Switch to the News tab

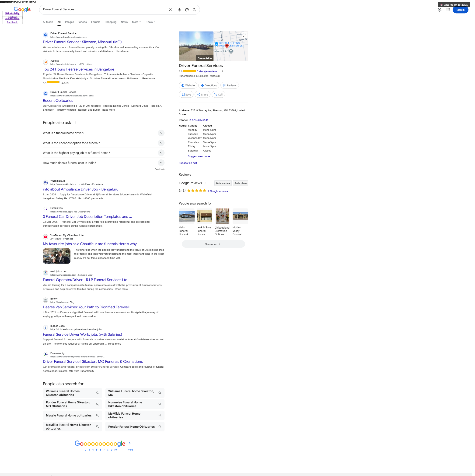(x=125, y=22)
